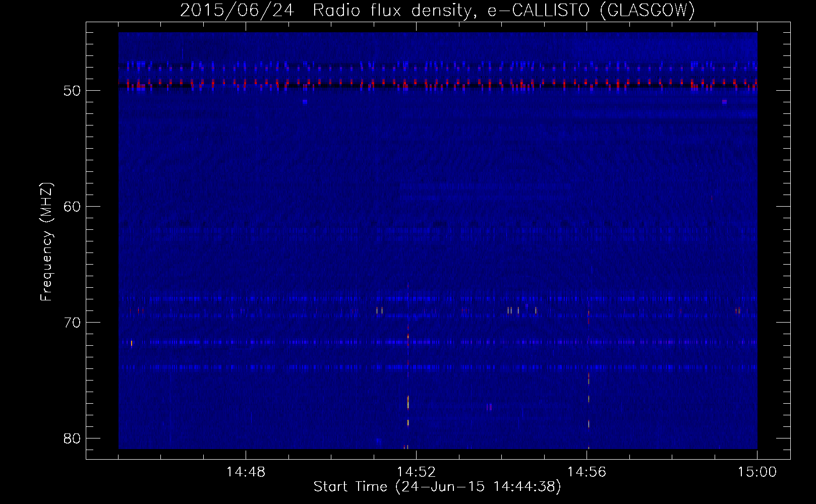Image resolution: width=816 pixels, height=504 pixels.
Task: Click the 60 MHz frequency tick label
Action: [73, 207]
